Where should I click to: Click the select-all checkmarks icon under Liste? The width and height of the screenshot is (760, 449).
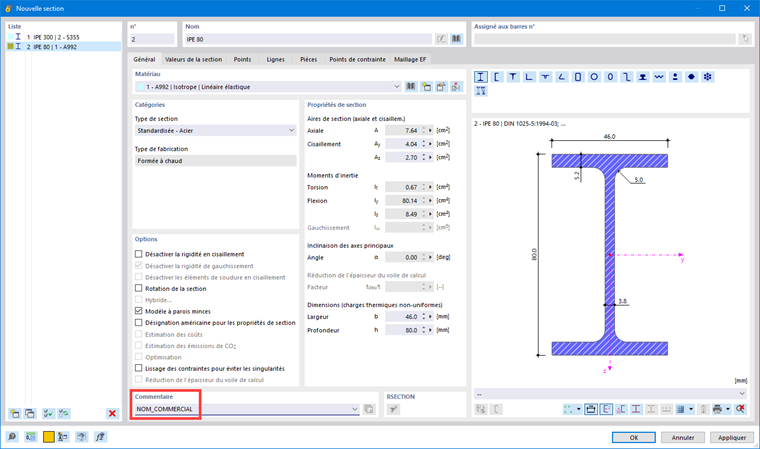48,414
